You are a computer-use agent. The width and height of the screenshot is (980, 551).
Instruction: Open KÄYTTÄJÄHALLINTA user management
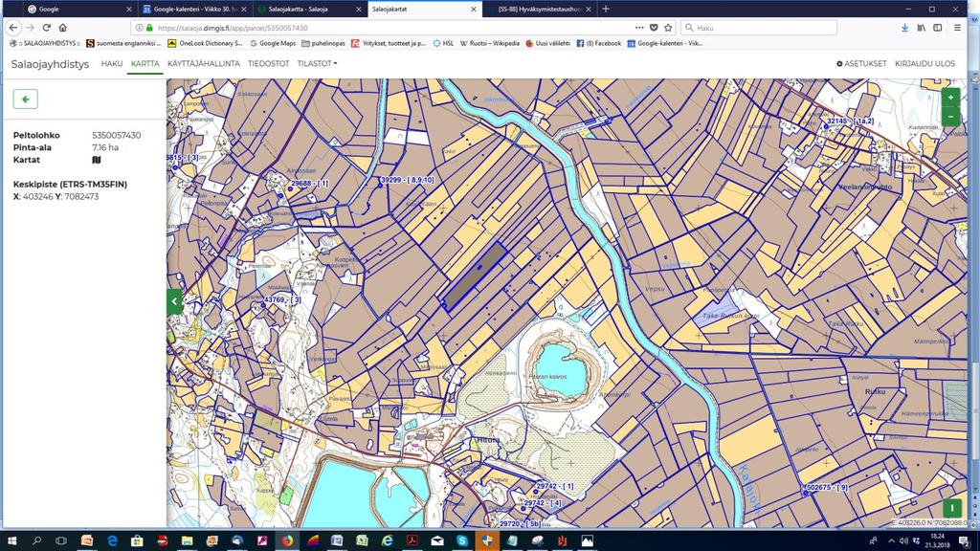coord(204,64)
